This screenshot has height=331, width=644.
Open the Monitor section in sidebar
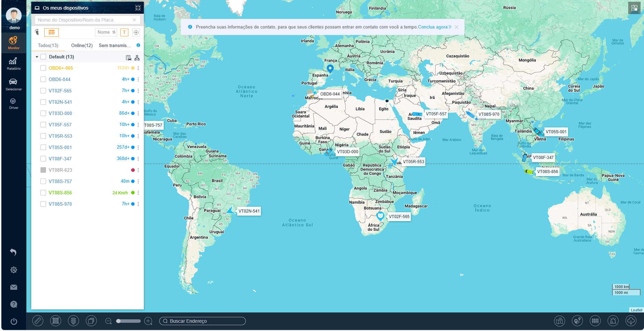click(14, 43)
